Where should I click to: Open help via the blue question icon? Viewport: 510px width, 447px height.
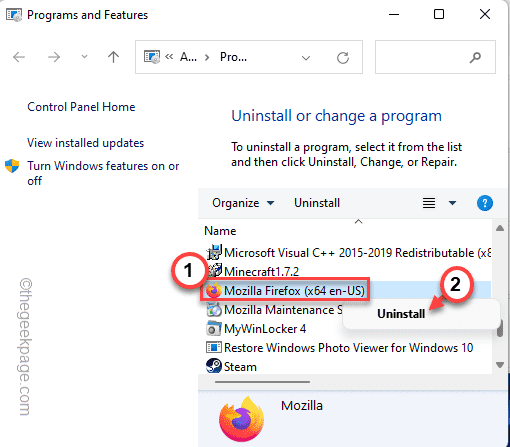485,203
